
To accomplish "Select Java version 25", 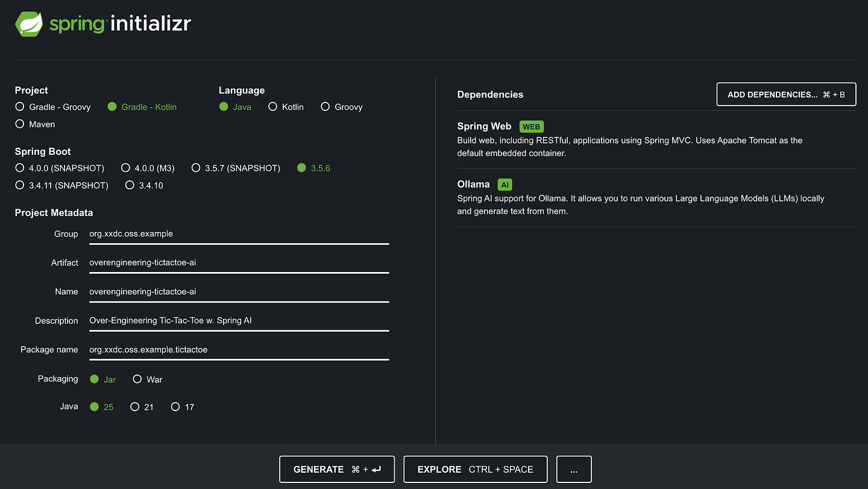I will (x=101, y=407).
